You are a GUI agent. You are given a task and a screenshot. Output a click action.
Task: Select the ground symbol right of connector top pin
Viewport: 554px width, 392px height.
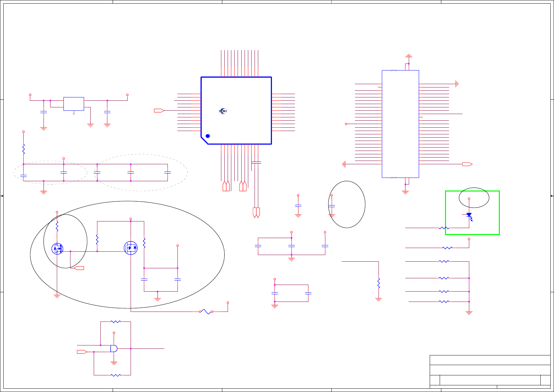pyautogui.click(x=457, y=84)
